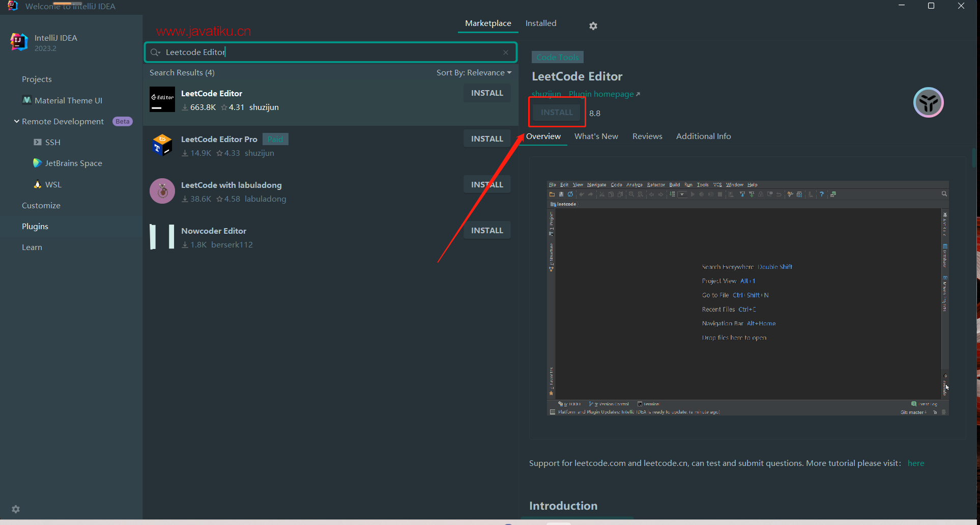Install Nowcoder Editor plugin
This screenshot has height=525, width=980.
coord(487,231)
